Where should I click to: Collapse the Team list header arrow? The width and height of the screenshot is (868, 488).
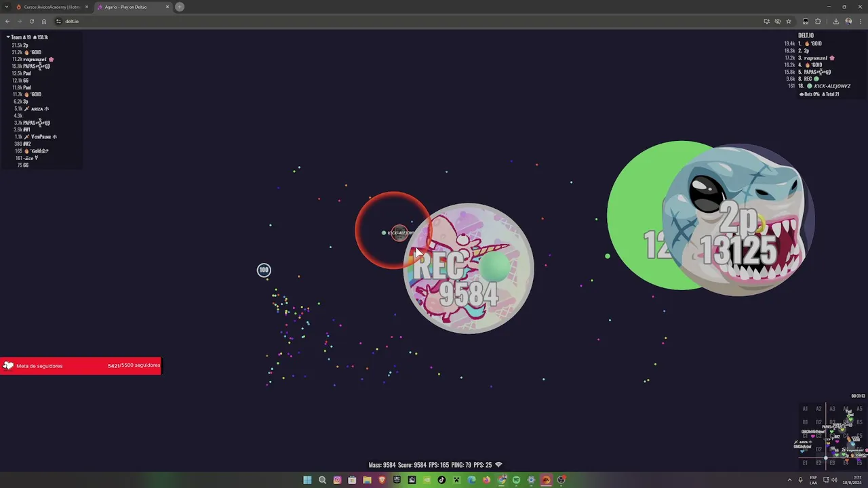(x=8, y=37)
